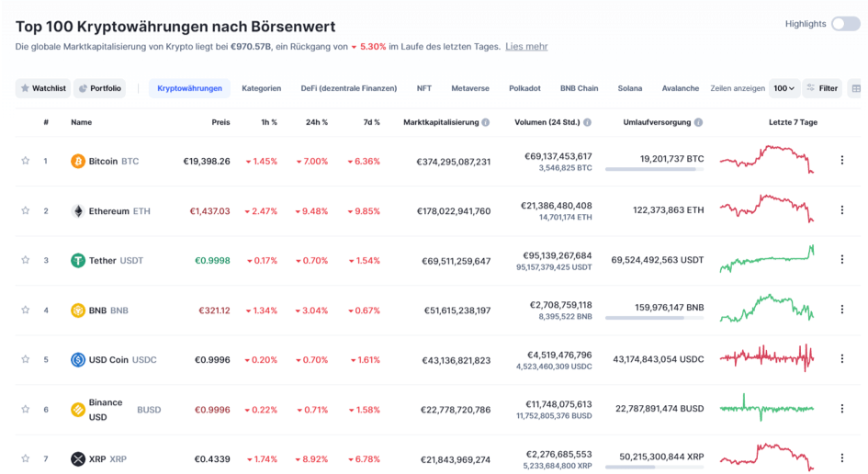Open the Ethereum ETH name link
The width and height of the screenshot is (868, 474).
tap(119, 211)
